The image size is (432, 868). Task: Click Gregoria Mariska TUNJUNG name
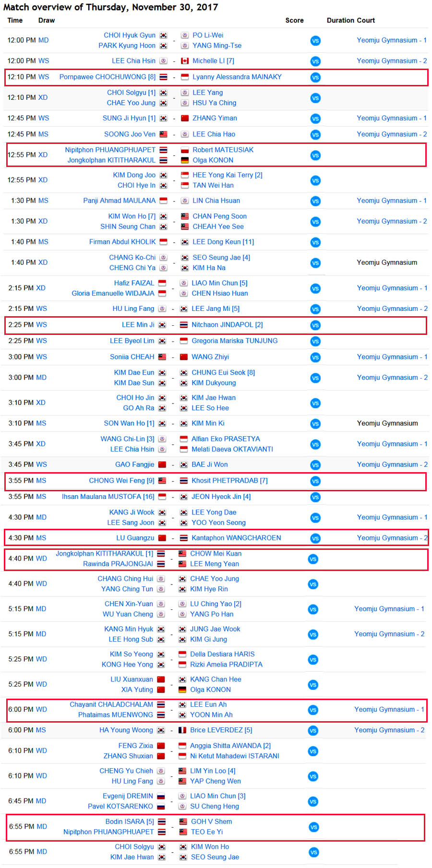pyautogui.click(x=235, y=341)
